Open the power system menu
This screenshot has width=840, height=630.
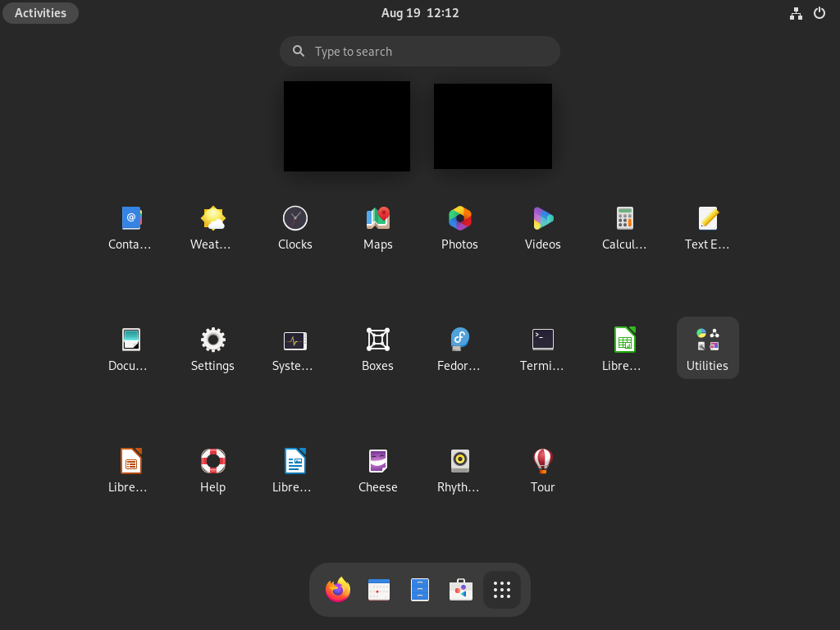click(819, 13)
